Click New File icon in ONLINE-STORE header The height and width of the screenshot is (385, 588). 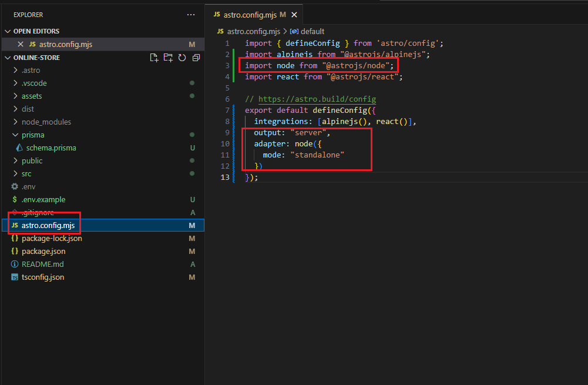[x=154, y=58]
